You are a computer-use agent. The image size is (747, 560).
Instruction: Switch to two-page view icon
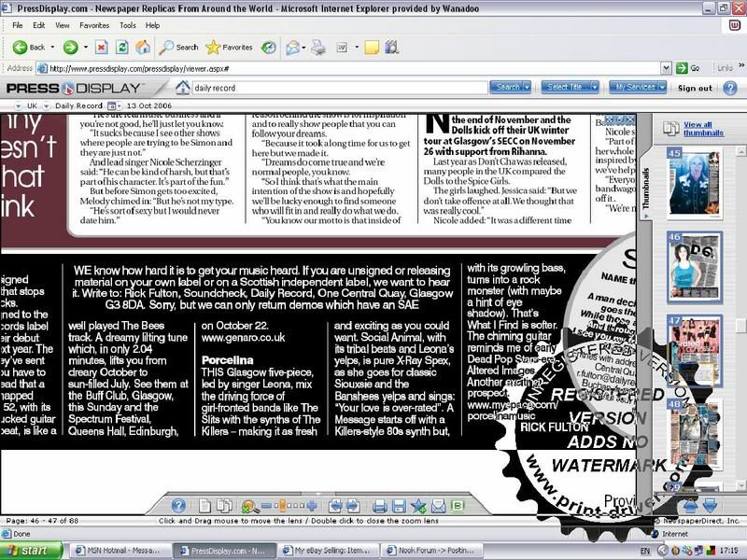[x=224, y=506]
